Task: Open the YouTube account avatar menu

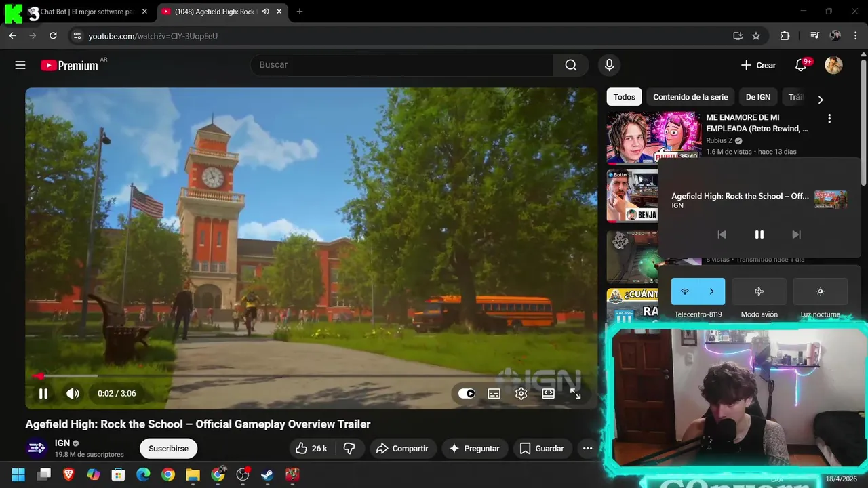Action: pyautogui.click(x=833, y=65)
